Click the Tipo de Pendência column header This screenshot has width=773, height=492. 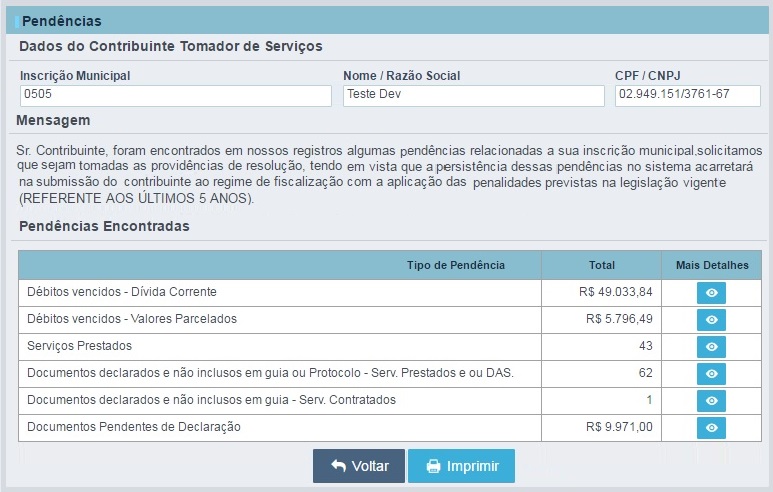pos(456,265)
